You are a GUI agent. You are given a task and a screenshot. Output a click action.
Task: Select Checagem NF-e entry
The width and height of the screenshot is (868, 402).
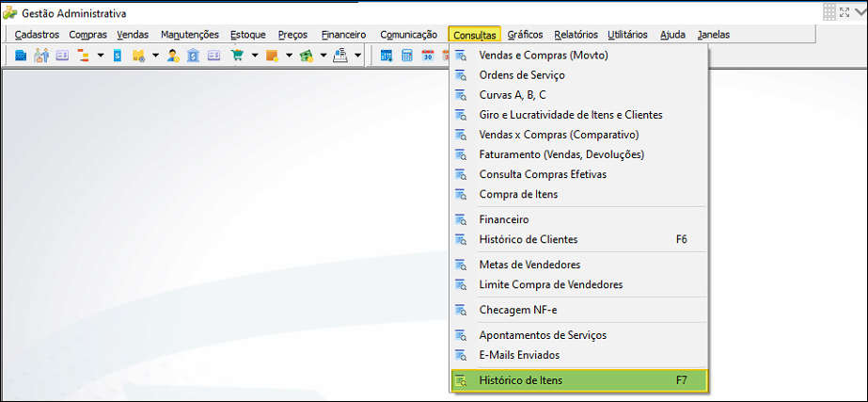pyautogui.click(x=579, y=310)
